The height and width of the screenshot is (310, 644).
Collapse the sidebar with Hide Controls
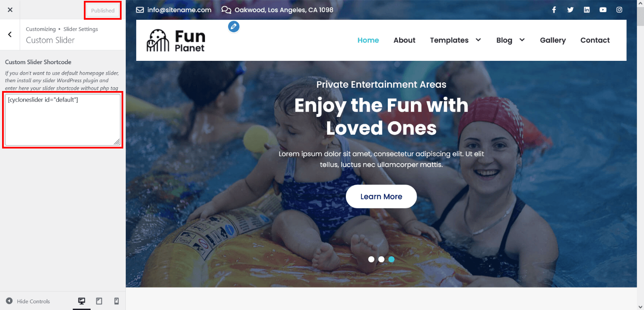pyautogui.click(x=28, y=301)
